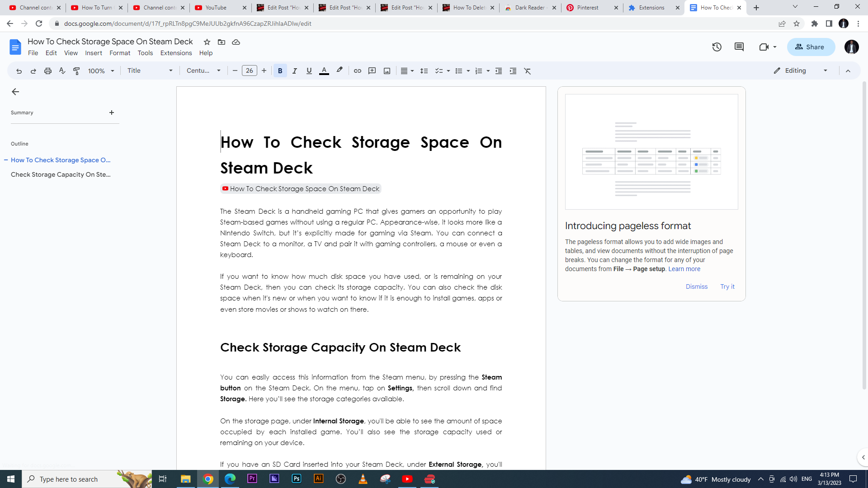Increase indent of the paragraph

coord(513,71)
